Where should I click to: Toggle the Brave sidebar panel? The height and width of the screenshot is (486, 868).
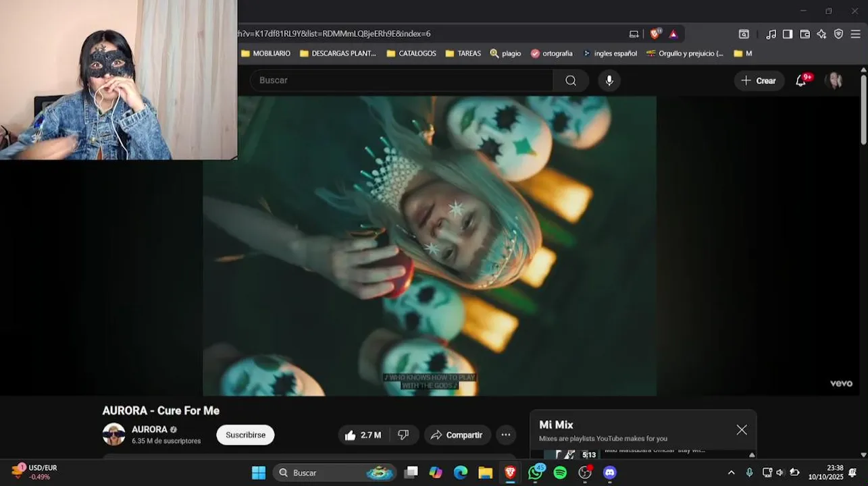[788, 34]
